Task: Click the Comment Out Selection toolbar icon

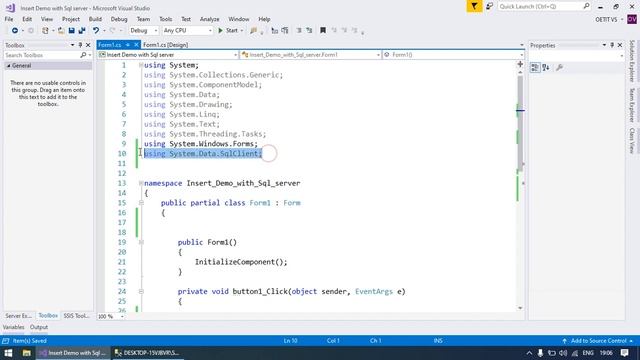Action: coord(275,31)
